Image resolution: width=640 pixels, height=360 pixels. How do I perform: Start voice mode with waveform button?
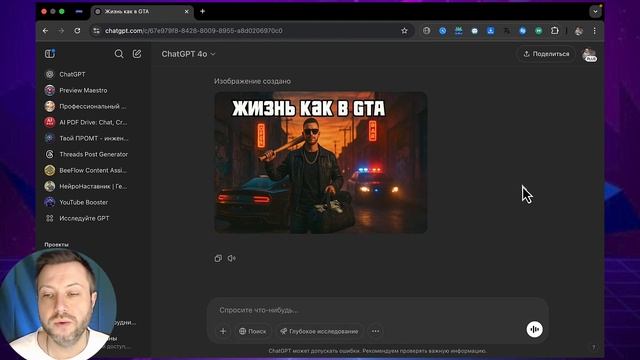pyautogui.click(x=534, y=329)
